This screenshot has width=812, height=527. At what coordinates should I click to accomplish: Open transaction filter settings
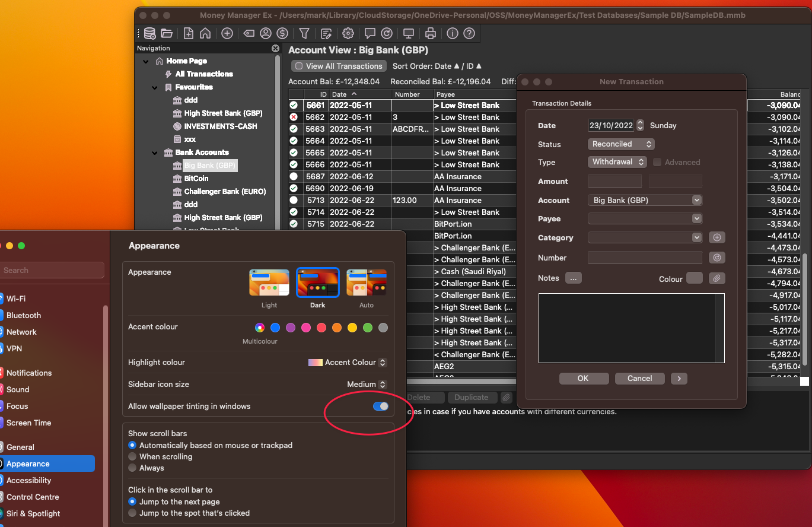[304, 33]
